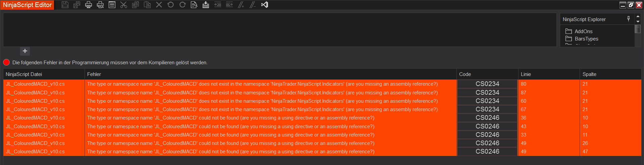
Task: Open Print Preview from toolbar
Action: (100, 5)
